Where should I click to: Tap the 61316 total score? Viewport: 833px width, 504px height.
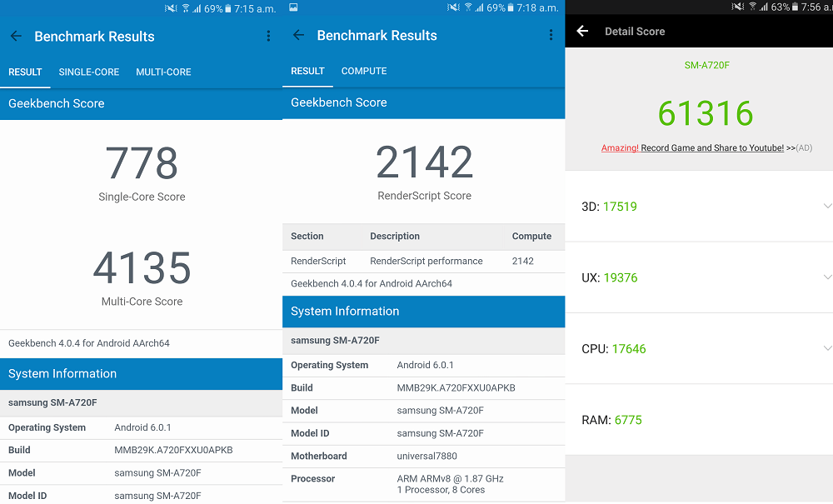tap(706, 113)
